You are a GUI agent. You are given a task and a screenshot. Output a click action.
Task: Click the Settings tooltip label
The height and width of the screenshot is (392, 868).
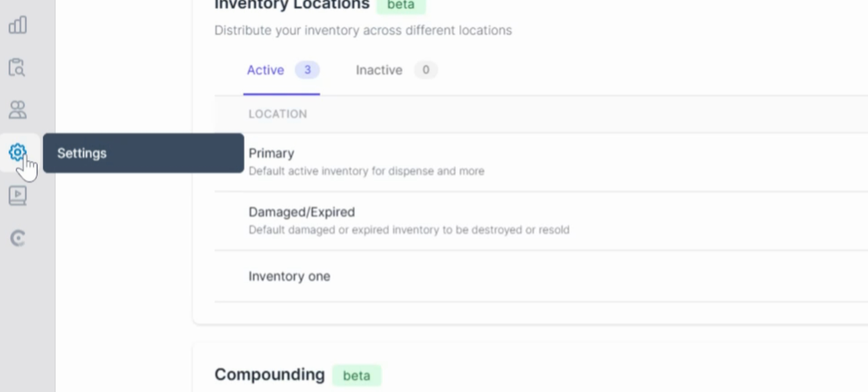pyautogui.click(x=82, y=153)
